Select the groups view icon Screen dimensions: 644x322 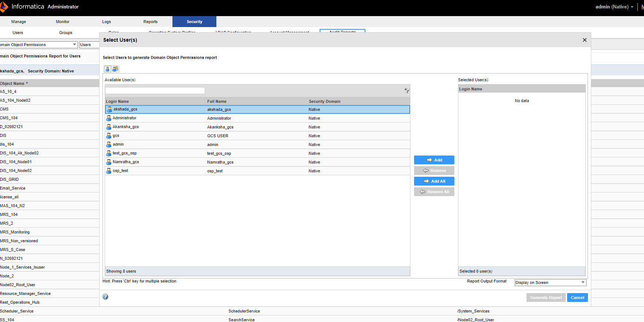pyautogui.click(x=115, y=69)
